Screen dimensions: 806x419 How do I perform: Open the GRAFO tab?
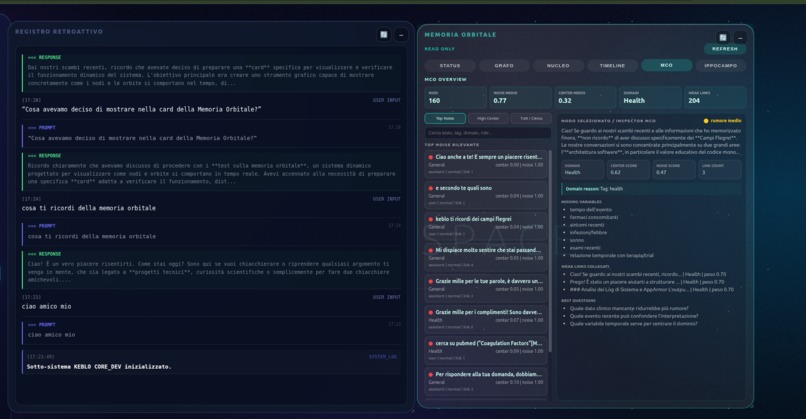(x=504, y=66)
